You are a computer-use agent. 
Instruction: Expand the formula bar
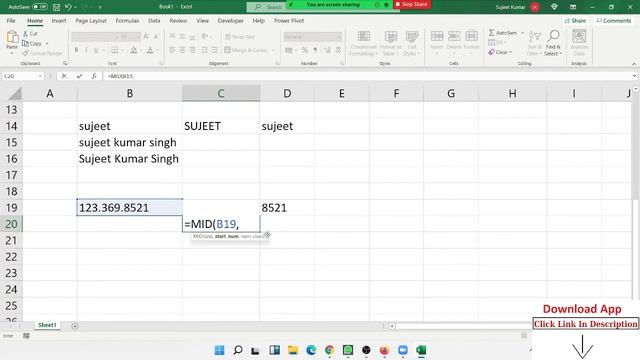634,76
